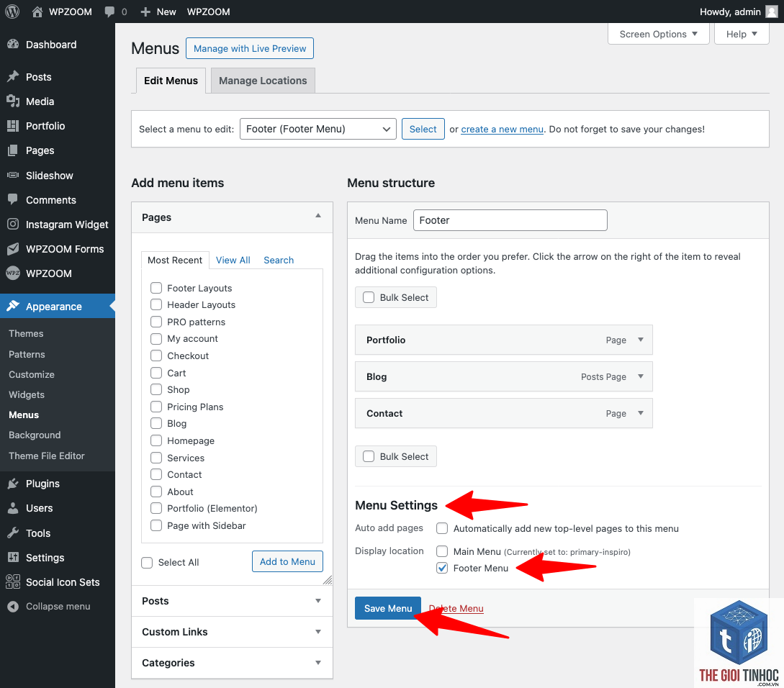Screen dimensions: 784x688
Task: Check the Footer Layouts page
Action: pos(156,288)
